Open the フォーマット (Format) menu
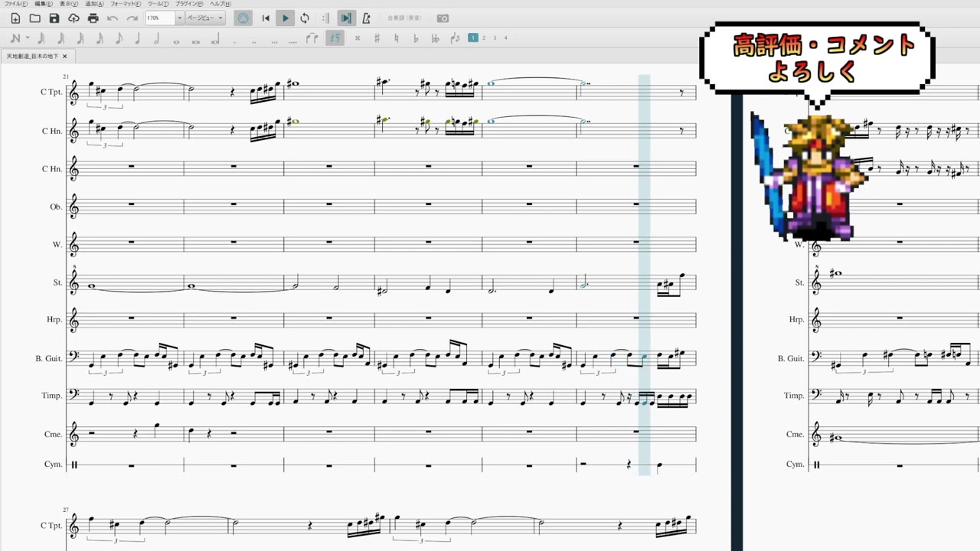The width and height of the screenshot is (980, 551). pyautogui.click(x=125, y=4)
